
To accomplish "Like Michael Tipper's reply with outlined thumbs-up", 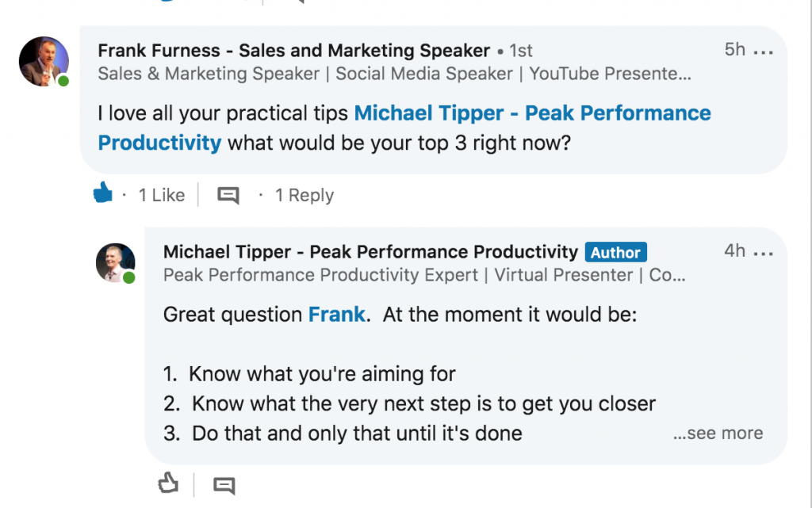I will 168,483.
